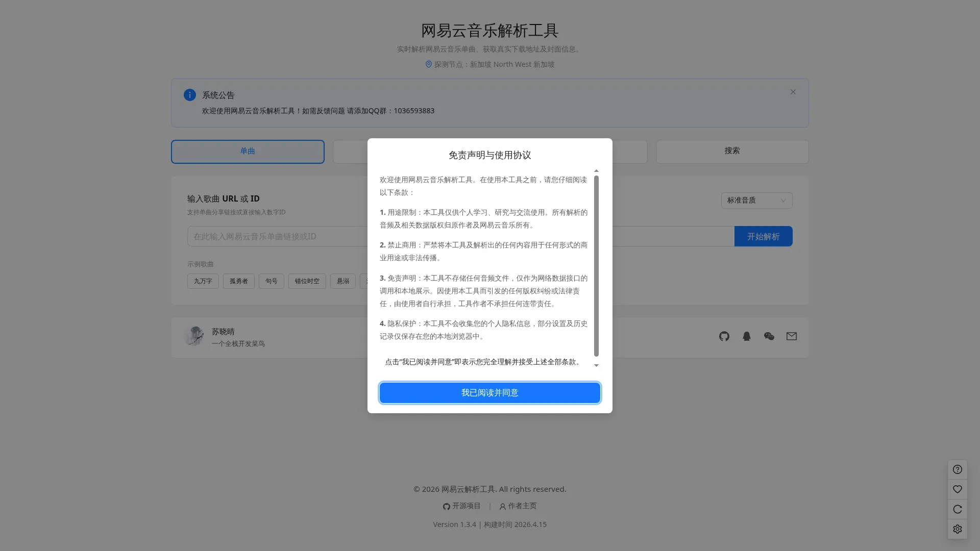Open the 开源项目 footer link
This screenshot has height=551, width=980.
(462, 506)
